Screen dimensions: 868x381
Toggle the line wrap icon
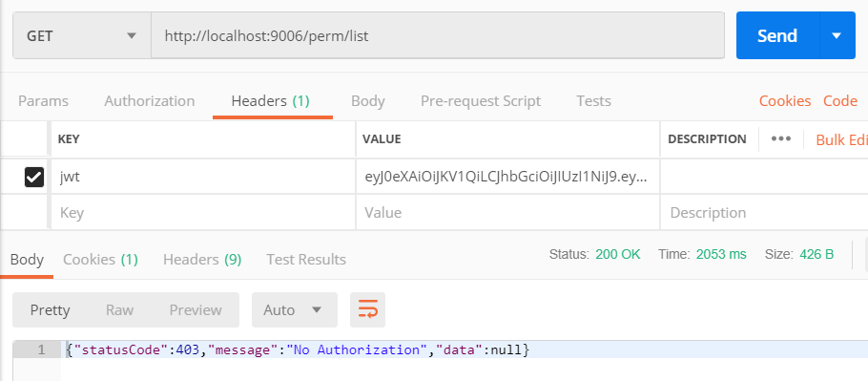(x=367, y=309)
